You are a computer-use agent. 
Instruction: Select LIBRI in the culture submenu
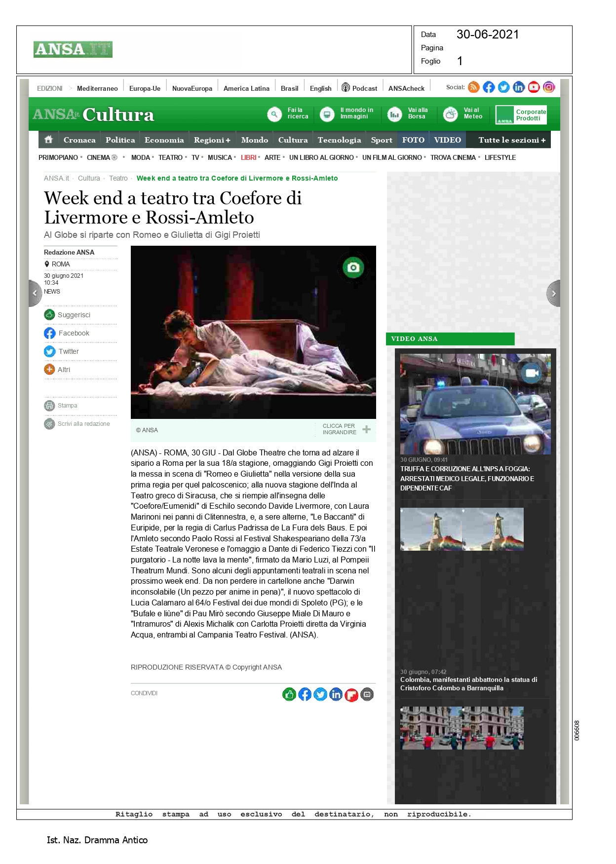(249, 158)
